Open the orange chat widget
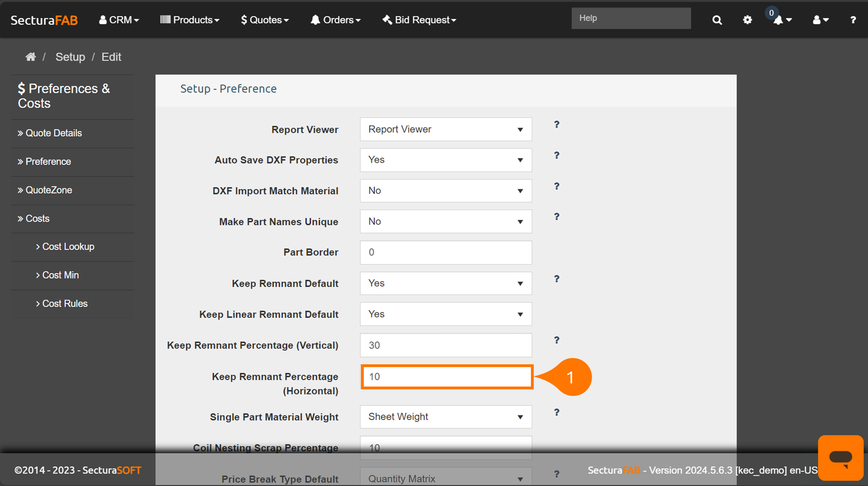The image size is (868, 486). pos(840,457)
